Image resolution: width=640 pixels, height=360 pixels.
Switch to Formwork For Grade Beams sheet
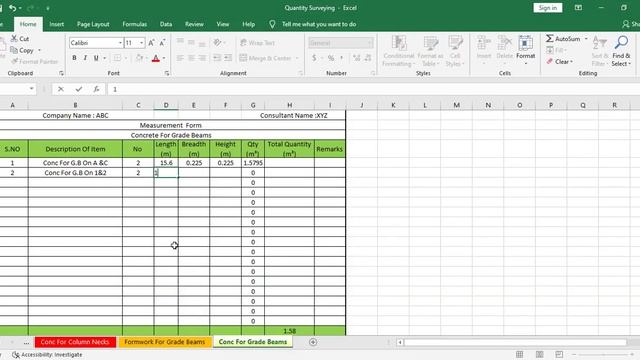(165, 342)
